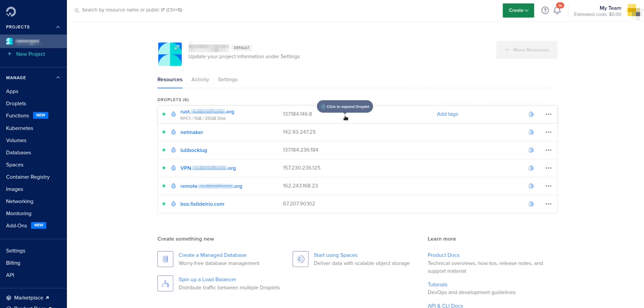Click Add tags in the rust row
The width and height of the screenshot is (644, 308).
447,114
